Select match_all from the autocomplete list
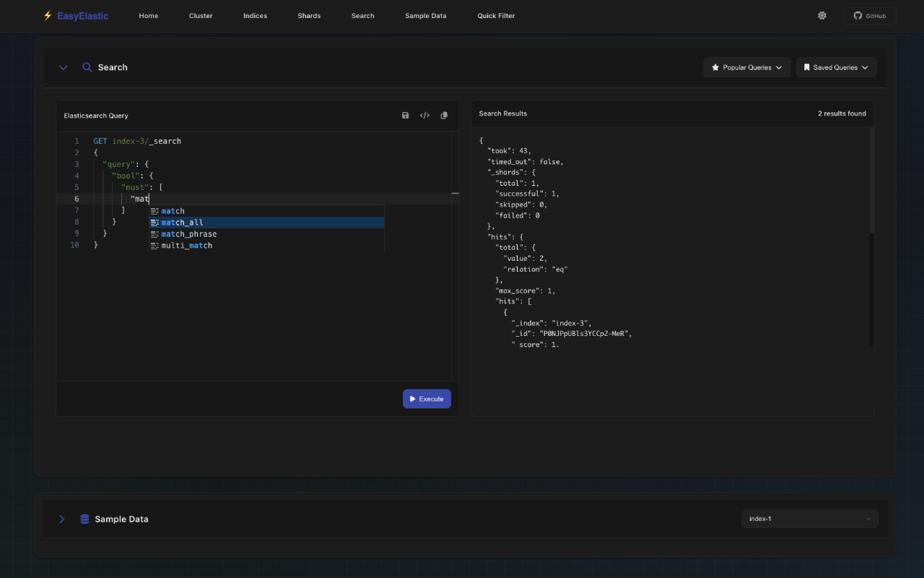This screenshot has width=924, height=578. coord(183,222)
